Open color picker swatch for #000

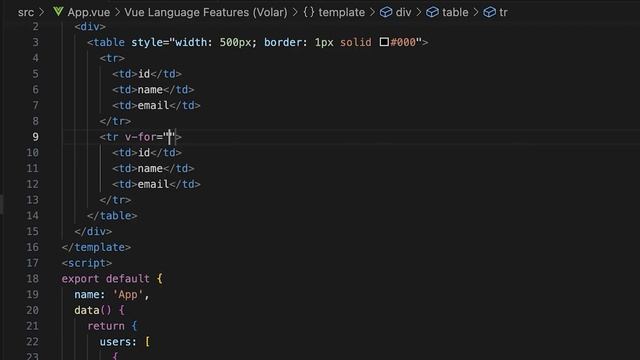pos(384,42)
